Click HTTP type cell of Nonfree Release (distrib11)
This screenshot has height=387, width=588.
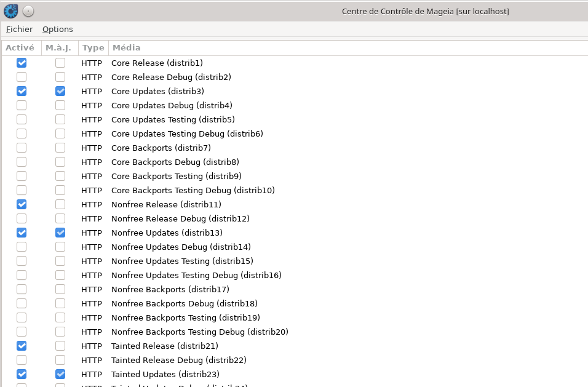pos(92,205)
